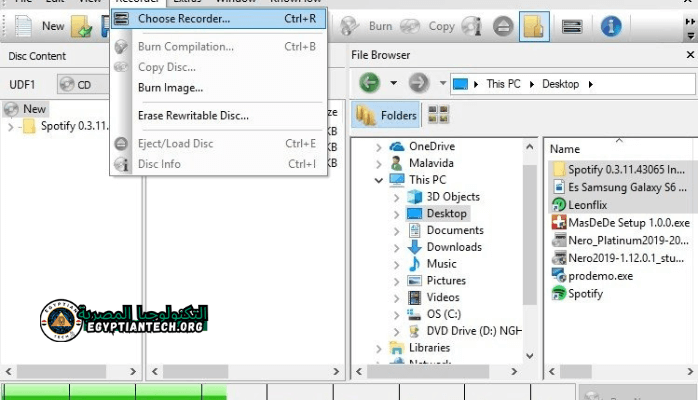Click the highlighted file browser toolbar icon
Viewport: 698px width, 400px height.
(534, 26)
